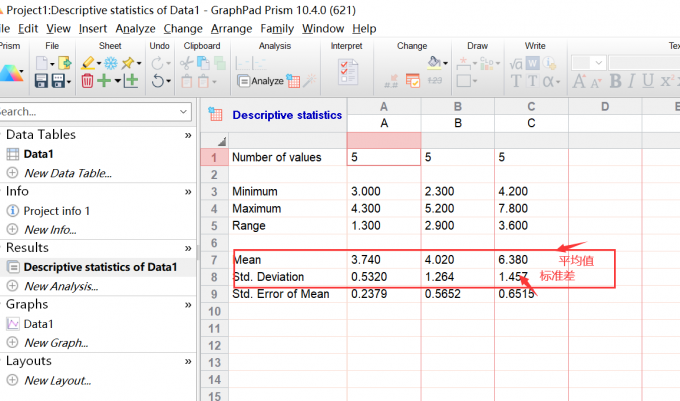
Task: Open the Analyze menu
Action: pos(135,29)
